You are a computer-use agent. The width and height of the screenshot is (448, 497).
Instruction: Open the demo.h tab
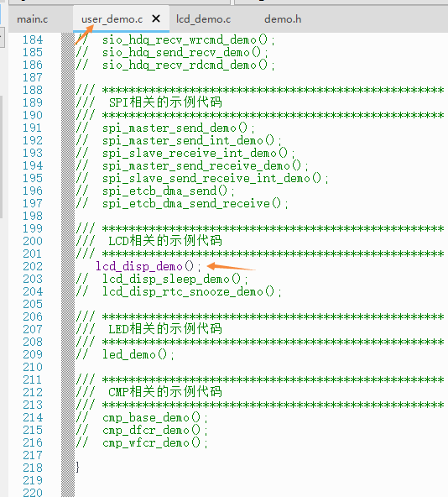283,19
